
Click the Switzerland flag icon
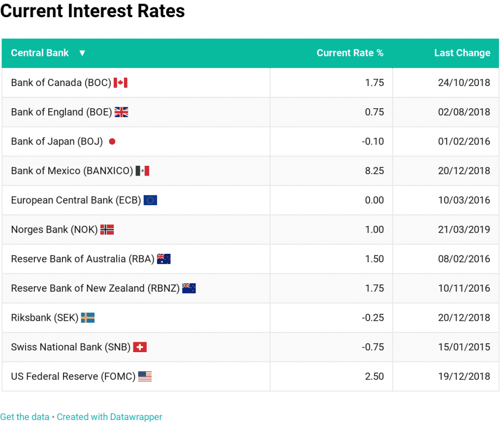tap(140, 347)
